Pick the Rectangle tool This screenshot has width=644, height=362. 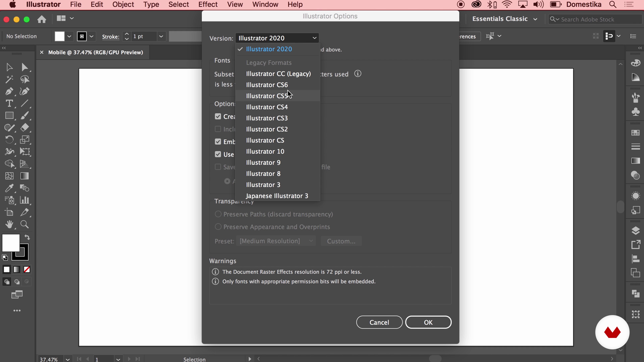(x=9, y=115)
